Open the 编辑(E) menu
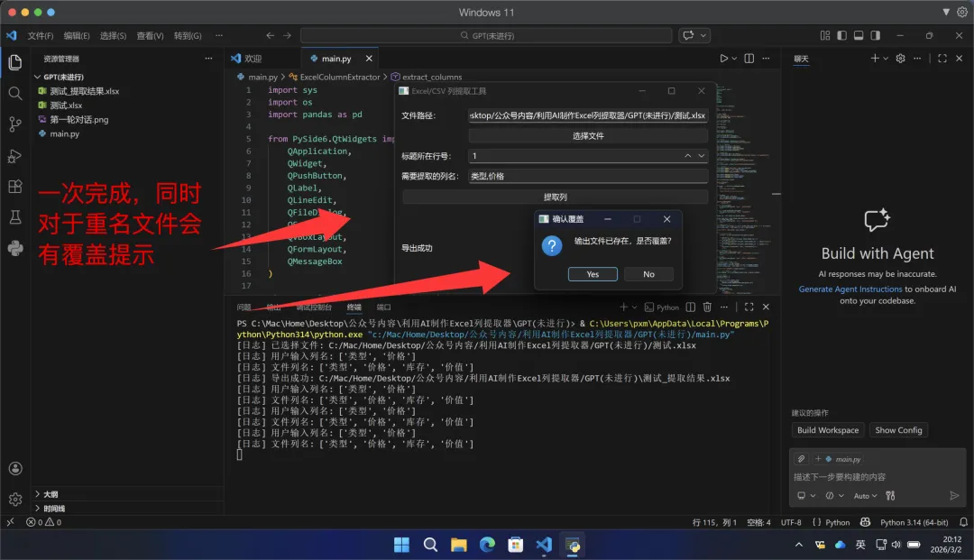 click(77, 35)
